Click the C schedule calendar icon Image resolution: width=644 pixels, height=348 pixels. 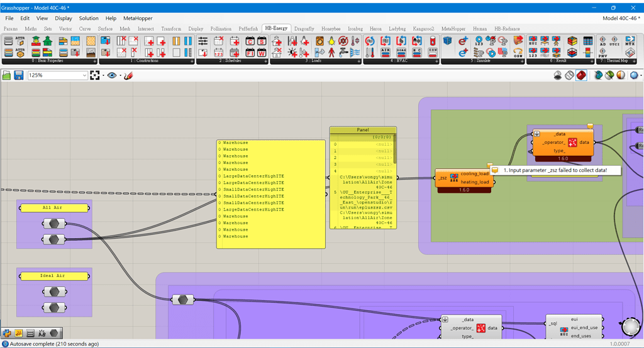[250, 41]
